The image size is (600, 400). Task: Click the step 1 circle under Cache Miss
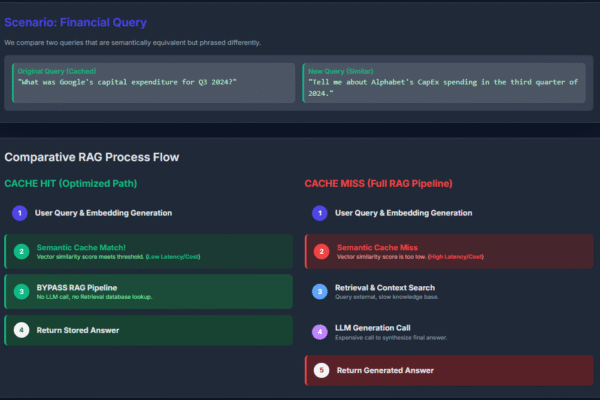(320, 213)
